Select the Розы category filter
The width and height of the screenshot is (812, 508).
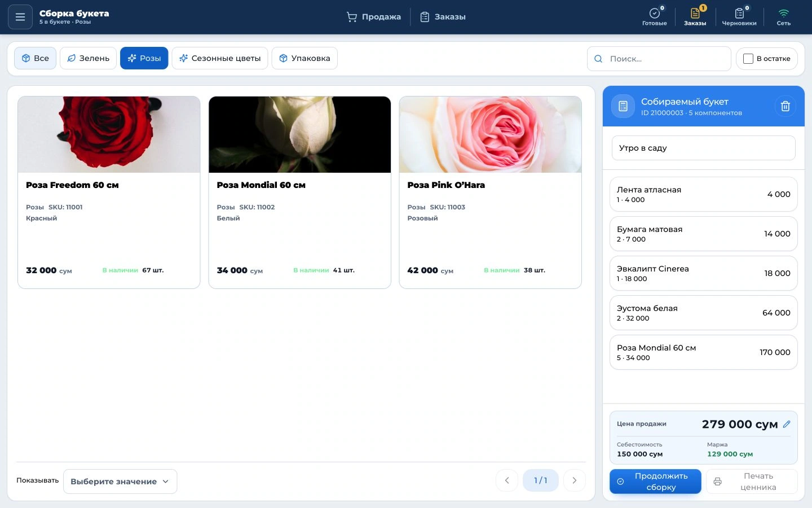[x=144, y=58]
